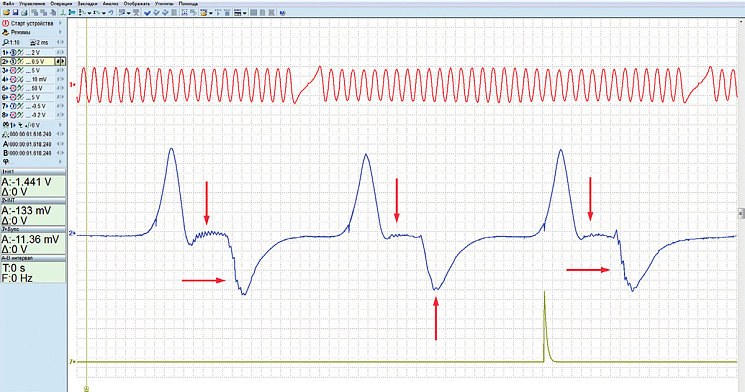Expand the Режимы submenu arrow
Viewport: 745px width, 392px height.
click(x=60, y=32)
